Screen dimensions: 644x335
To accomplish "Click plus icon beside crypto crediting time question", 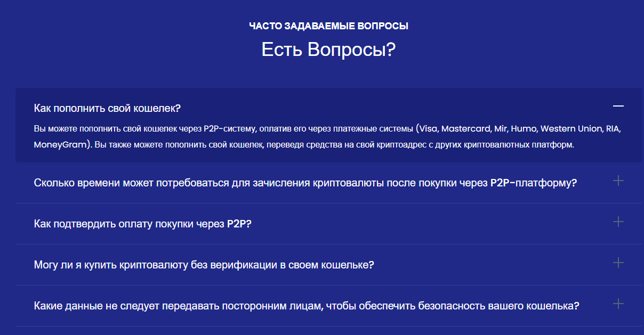I will click(x=618, y=181).
